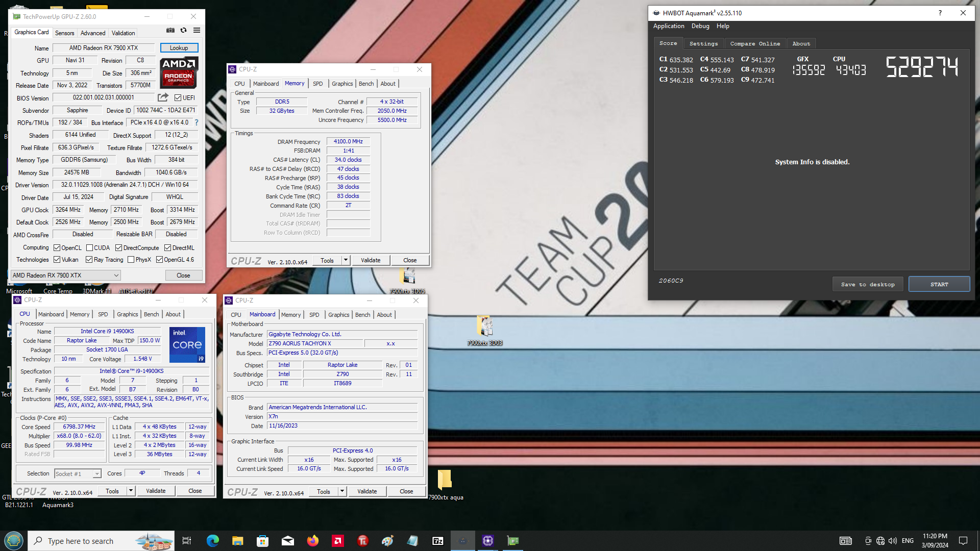Click Tools button in CPU-Z CPU window
The height and width of the screenshot is (551, 980).
pyautogui.click(x=112, y=491)
